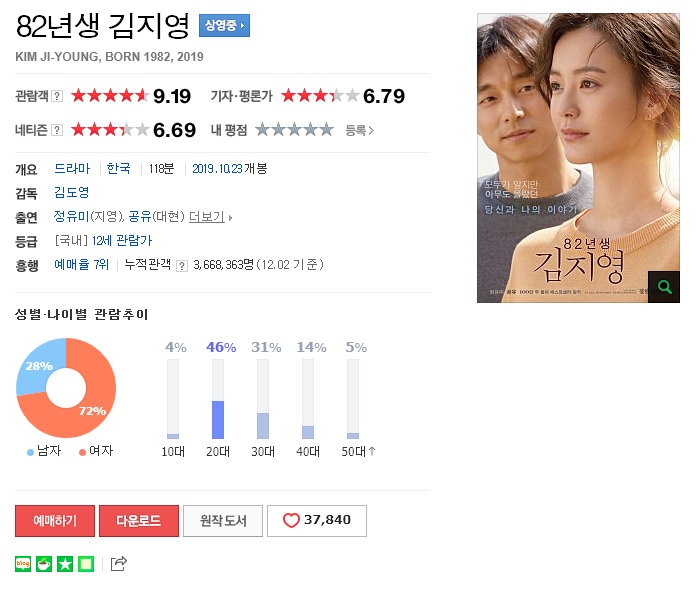Image resolution: width=700 pixels, height=604 pixels.
Task: Open the 원작도서 button
Action: [x=223, y=521]
